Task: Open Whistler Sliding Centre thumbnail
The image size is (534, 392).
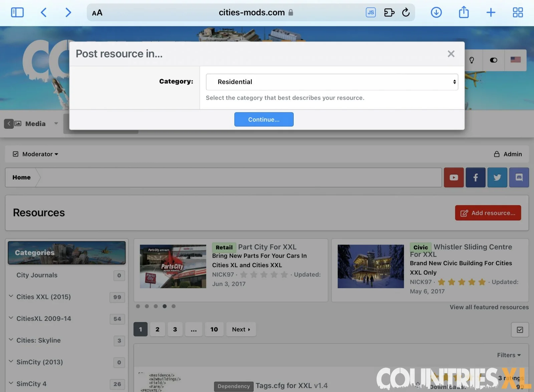Action: 370,267
